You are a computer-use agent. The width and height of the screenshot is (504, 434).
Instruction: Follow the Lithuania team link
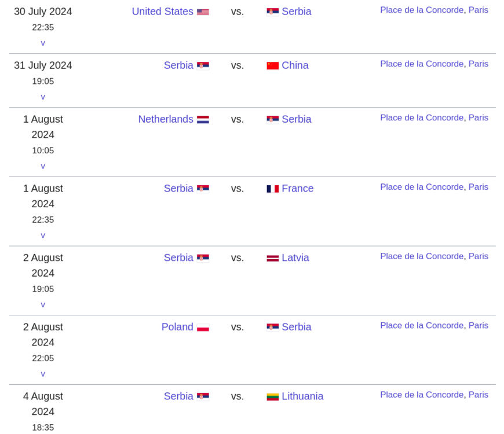[302, 396]
